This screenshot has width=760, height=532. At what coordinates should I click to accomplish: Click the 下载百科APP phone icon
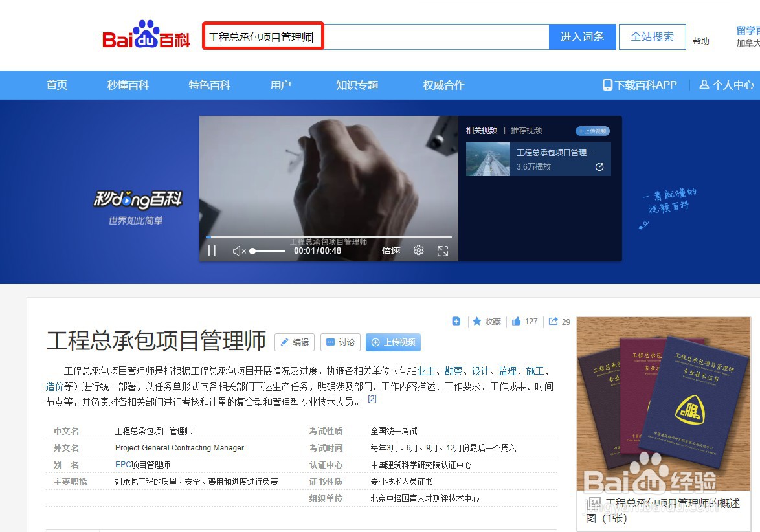pyautogui.click(x=607, y=85)
